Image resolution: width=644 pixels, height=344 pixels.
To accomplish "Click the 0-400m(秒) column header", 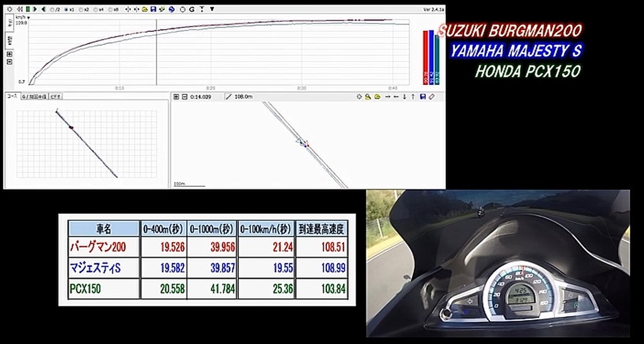I will 164,229.
